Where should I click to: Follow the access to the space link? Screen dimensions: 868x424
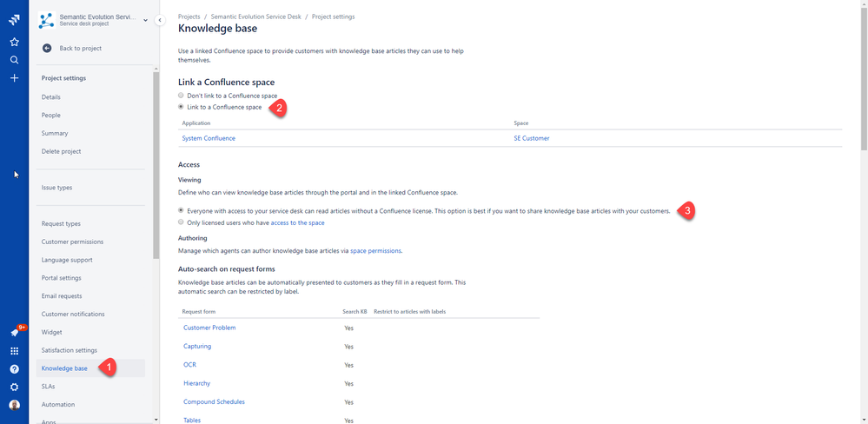point(298,222)
